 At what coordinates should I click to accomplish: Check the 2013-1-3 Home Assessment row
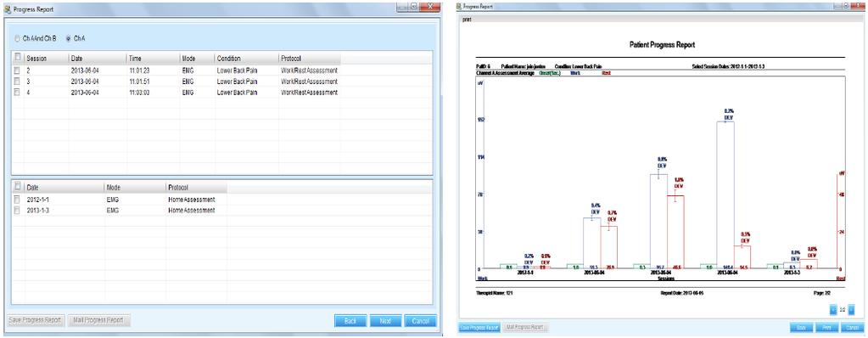point(17,211)
